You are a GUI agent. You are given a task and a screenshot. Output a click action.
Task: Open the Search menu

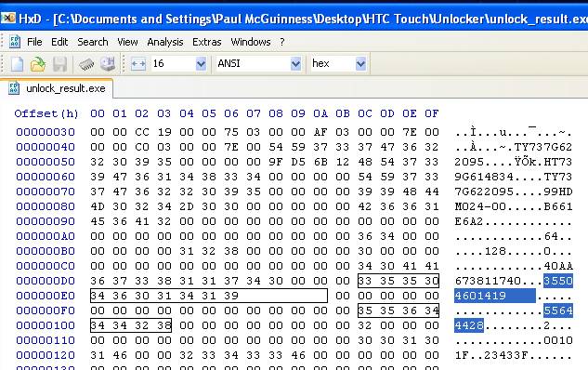93,42
